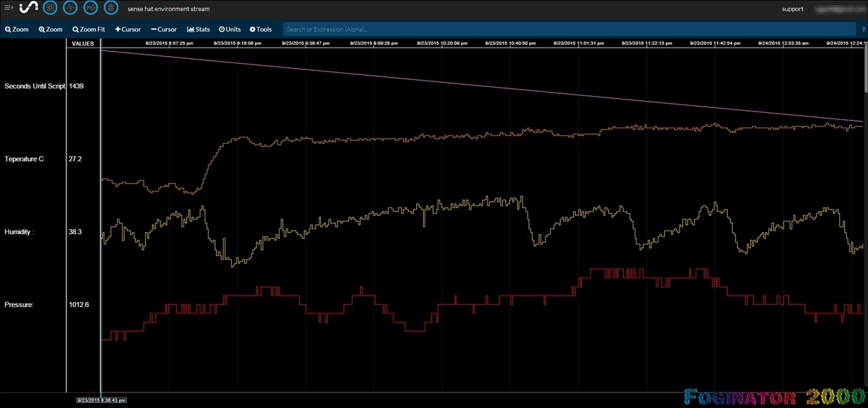Click the stream title 'sense hat environment stream'
Screen dimensions: 868x408
pyautogui.click(x=169, y=9)
